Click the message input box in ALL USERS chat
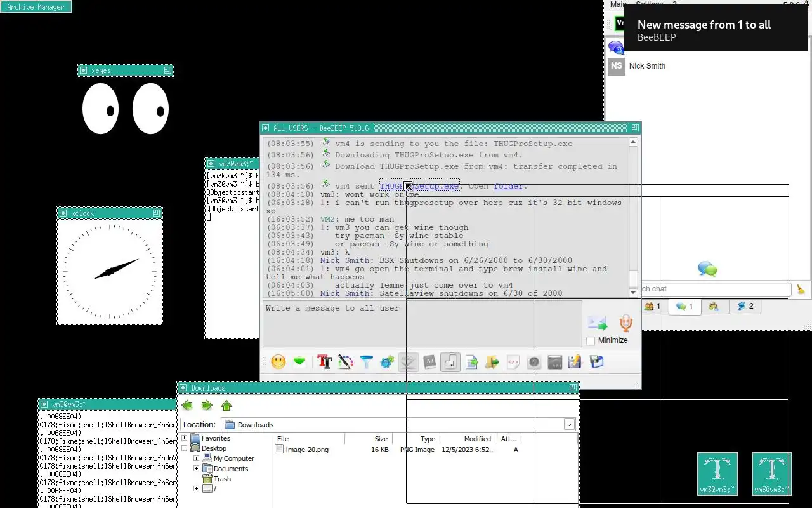This screenshot has height=508, width=812. pyautogui.click(x=422, y=324)
